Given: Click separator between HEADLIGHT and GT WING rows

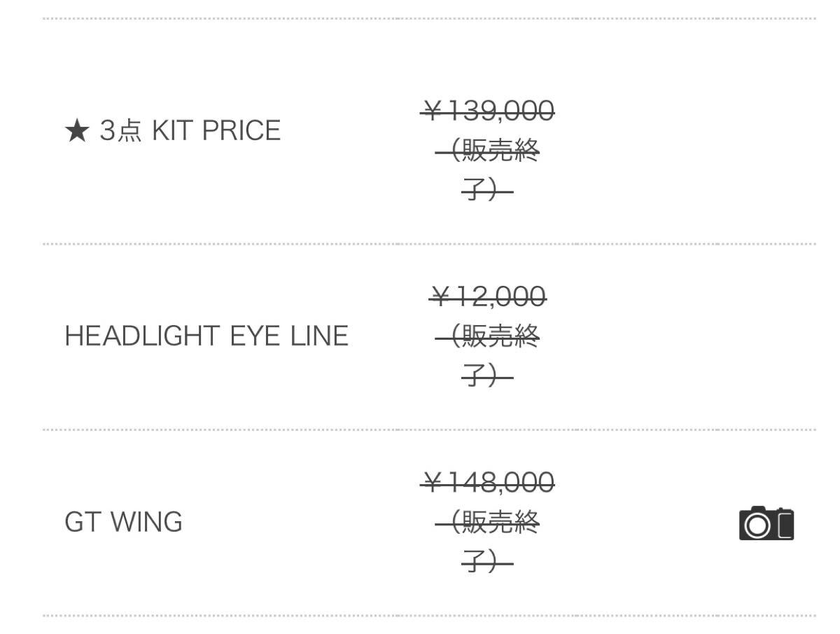Looking at the screenshot, I should click(428, 429).
